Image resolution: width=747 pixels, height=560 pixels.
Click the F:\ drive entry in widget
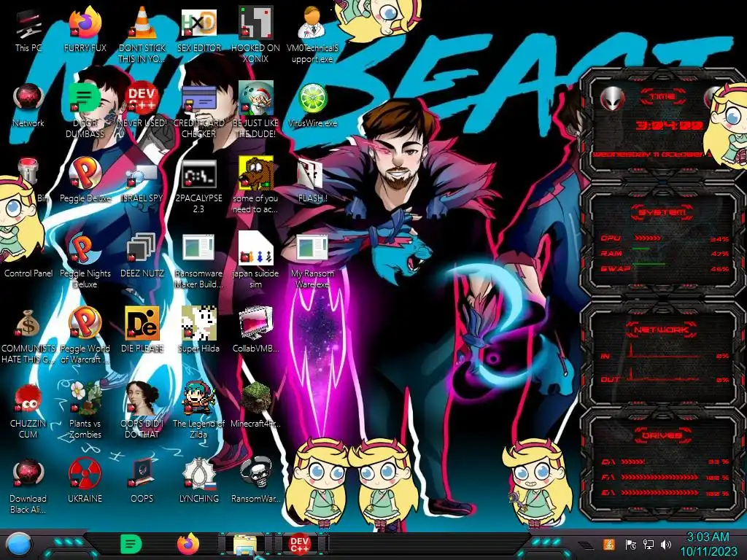point(665,477)
